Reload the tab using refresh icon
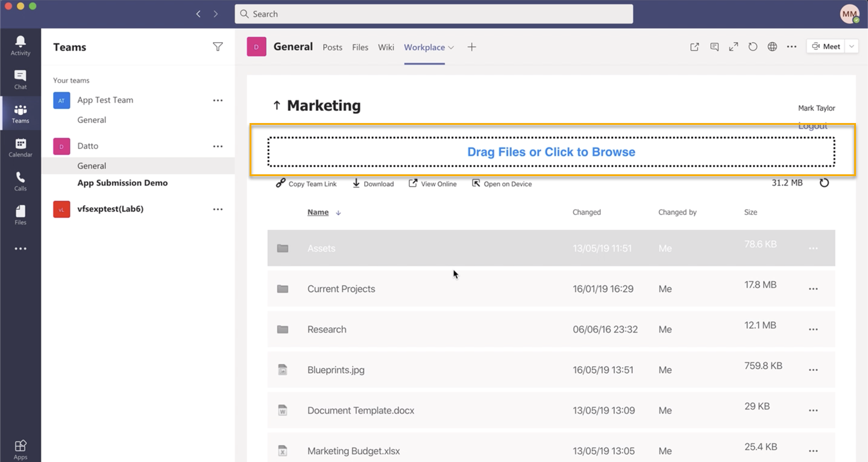 [x=753, y=47]
